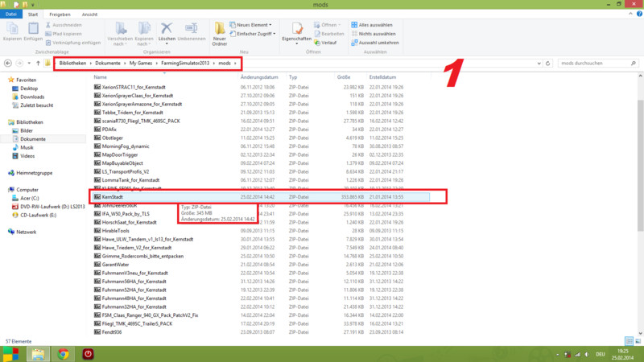Open the Verschieben nach dropdown
This screenshot has height=362, width=644.
pyautogui.click(x=120, y=31)
